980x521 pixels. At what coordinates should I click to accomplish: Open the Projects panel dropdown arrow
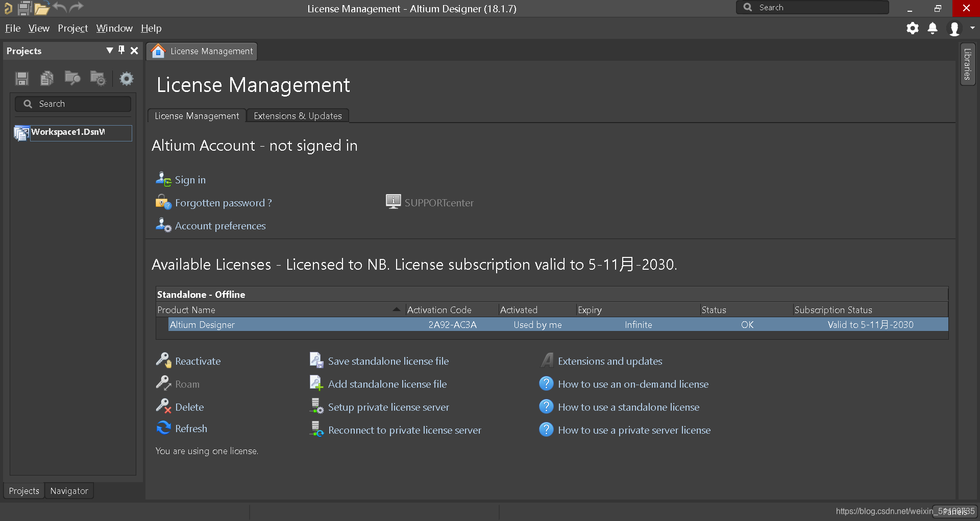click(x=109, y=50)
